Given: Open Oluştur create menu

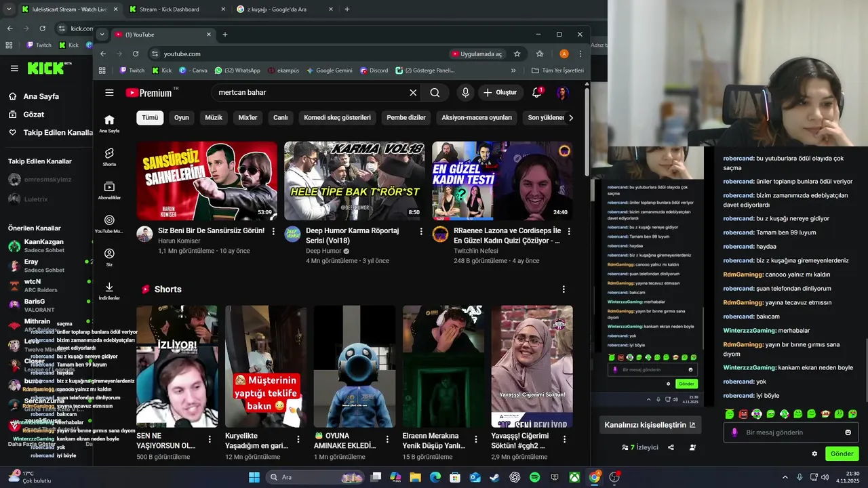Looking at the screenshot, I should [x=500, y=93].
